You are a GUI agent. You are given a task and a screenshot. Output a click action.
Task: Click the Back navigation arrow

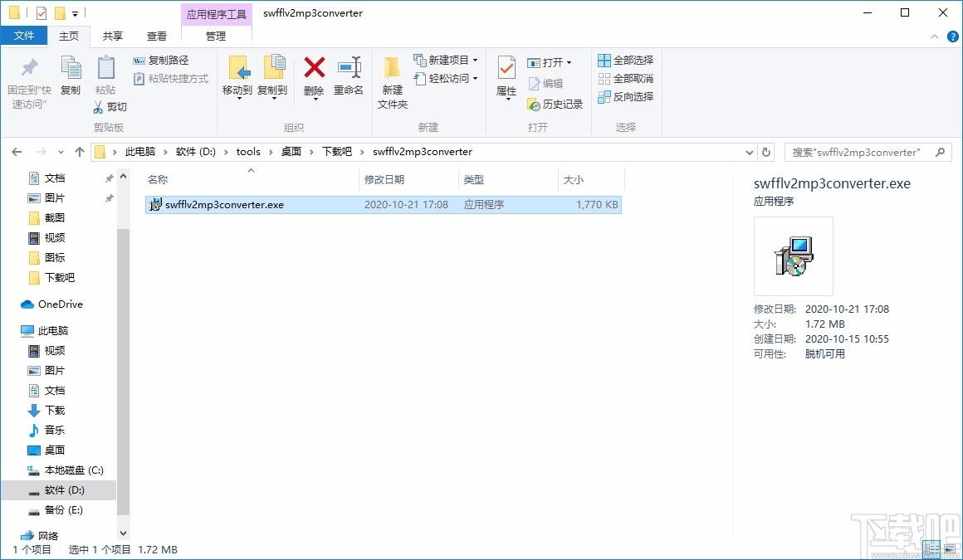tap(17, 152)
